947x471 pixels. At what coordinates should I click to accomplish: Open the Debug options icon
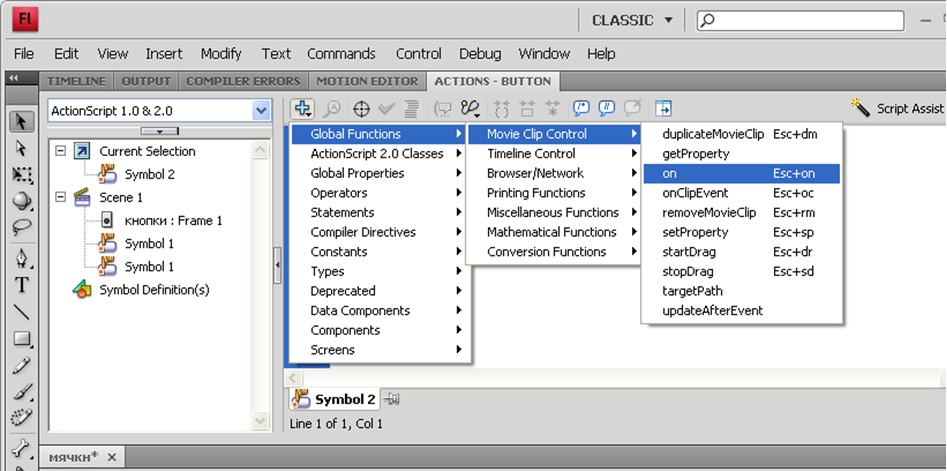(x=470, y=109)
